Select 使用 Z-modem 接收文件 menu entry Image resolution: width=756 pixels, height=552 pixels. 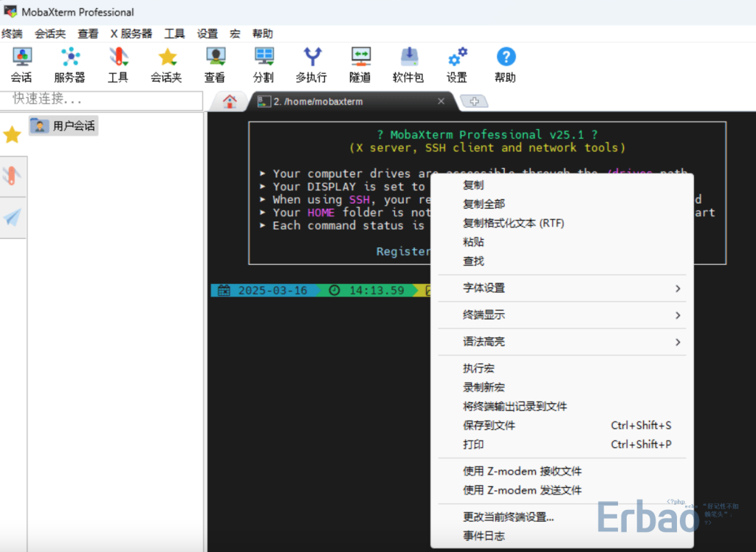562,472
